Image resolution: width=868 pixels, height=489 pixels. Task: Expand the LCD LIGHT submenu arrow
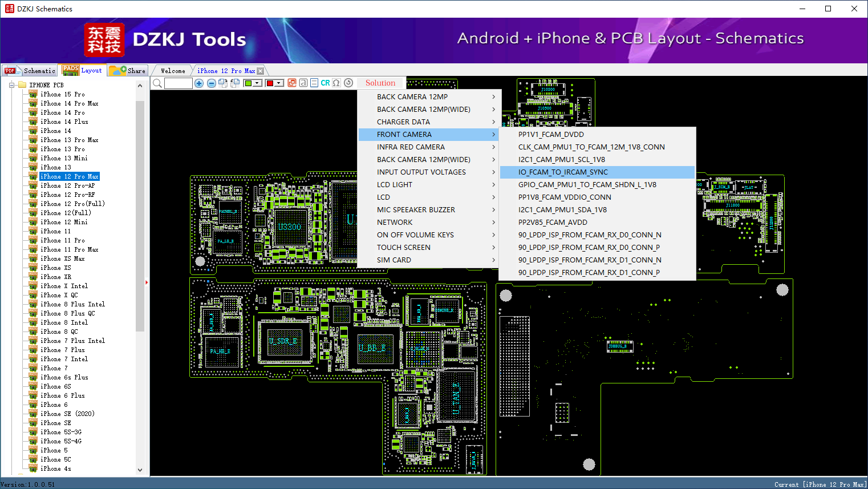click(494, 185)
